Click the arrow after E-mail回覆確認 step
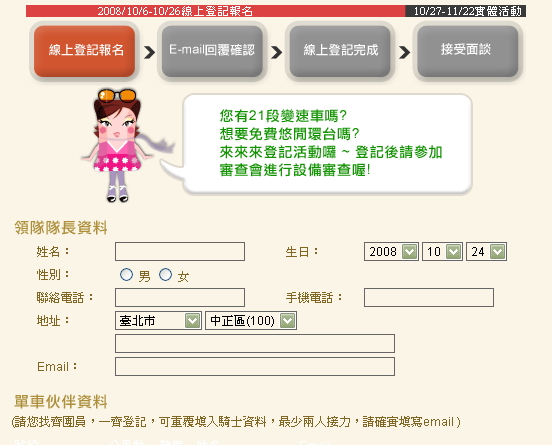 (277, 52)
